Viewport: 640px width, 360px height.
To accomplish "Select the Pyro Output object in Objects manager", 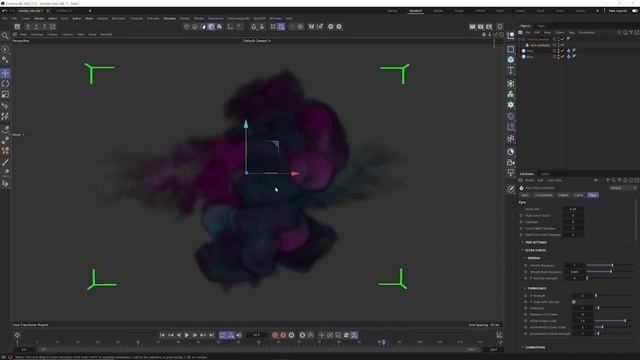I will (540, 45).
